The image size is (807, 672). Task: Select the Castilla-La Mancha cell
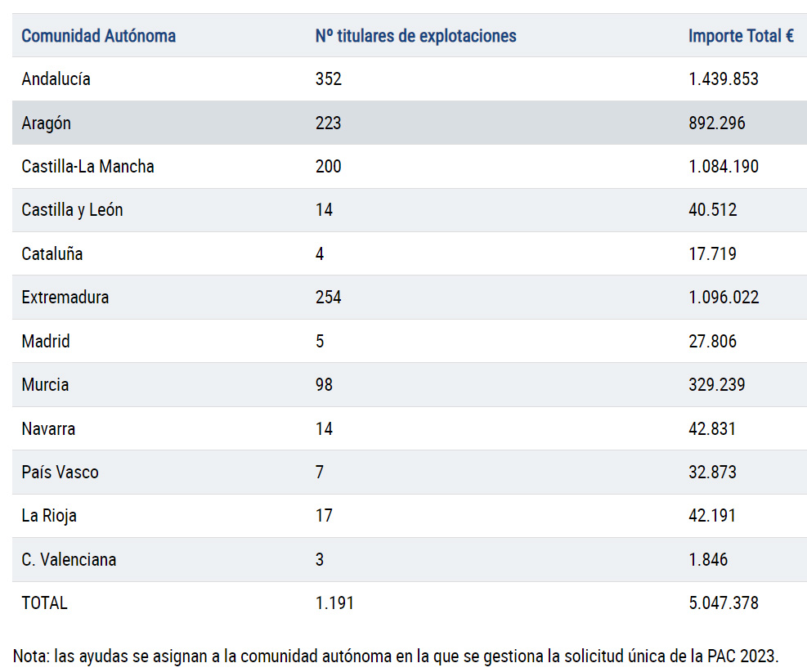pyautogui.click(x=87, y=167)
